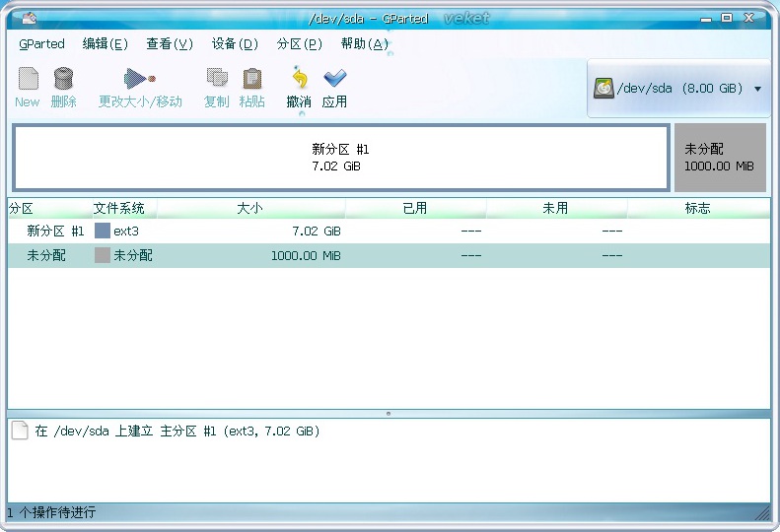This screenshot has height=532, width=780.
Task: Click the ext3 filesystem color swatch
Action: [x=103, y=231]
